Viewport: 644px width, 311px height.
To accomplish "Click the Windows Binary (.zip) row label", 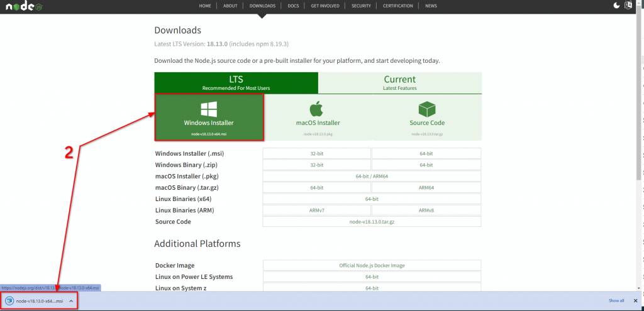I will (x=186, y=165).
